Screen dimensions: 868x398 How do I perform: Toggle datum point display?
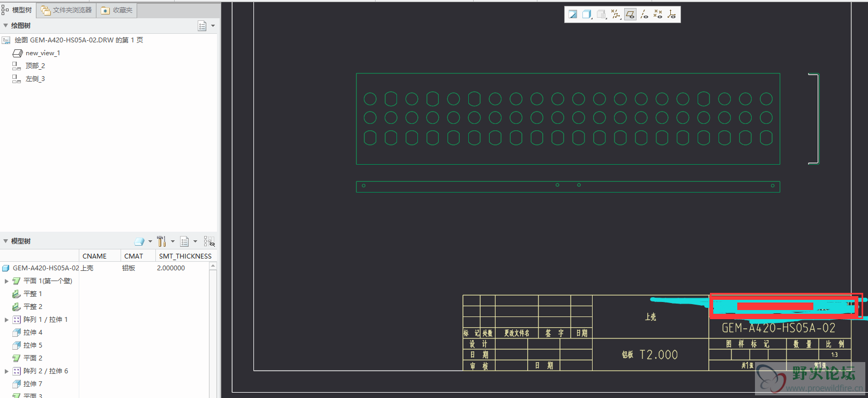658,14
